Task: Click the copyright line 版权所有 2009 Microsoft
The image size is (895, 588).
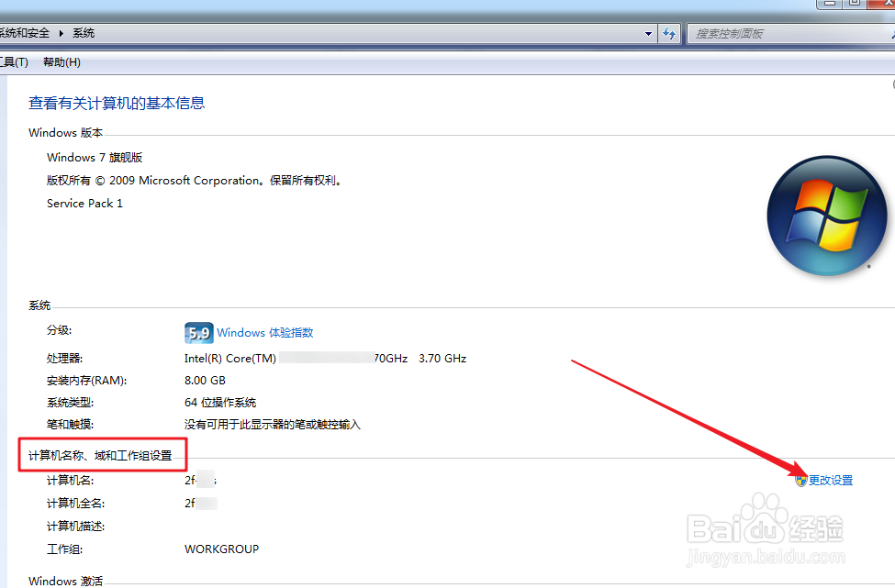Action: click(194, 181)
